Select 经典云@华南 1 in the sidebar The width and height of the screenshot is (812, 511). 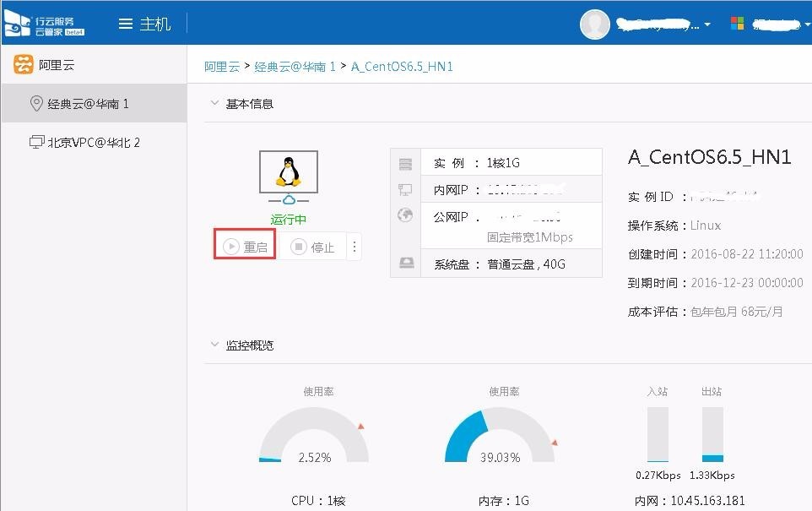[x=94, y=104]
